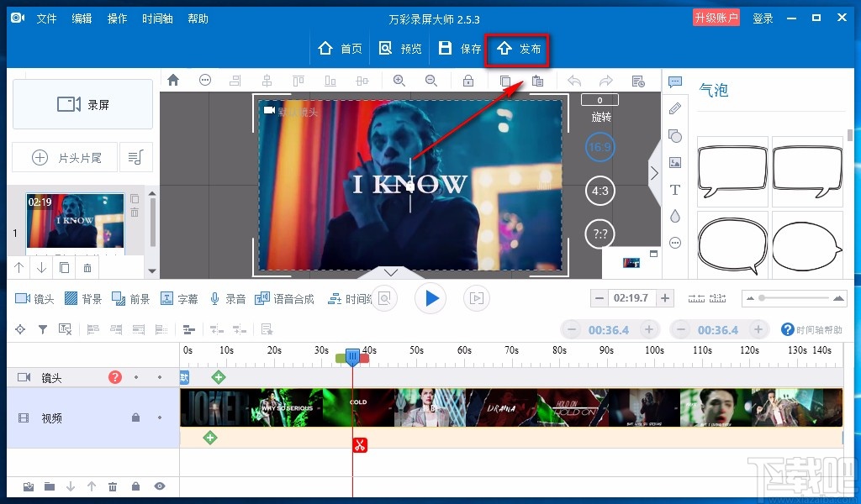Click the 录屏 record screen button

pyautogui.click(x=82, y=104)
